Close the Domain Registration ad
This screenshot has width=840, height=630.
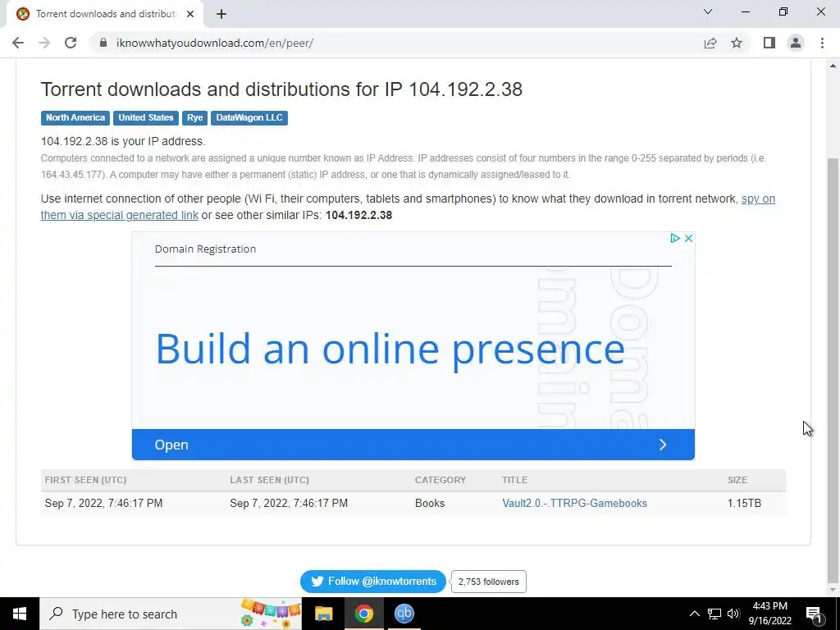point(689,239)
